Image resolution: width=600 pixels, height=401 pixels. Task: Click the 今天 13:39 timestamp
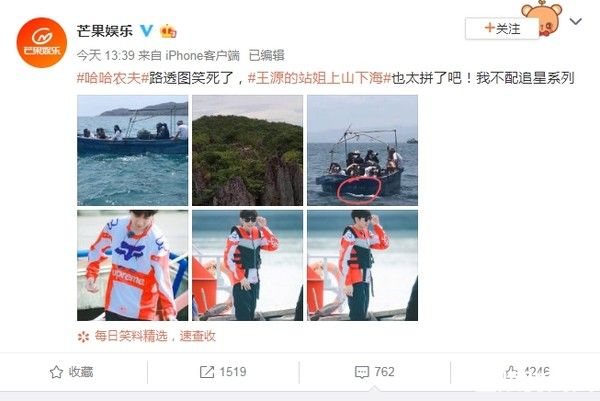click(106, 55)
